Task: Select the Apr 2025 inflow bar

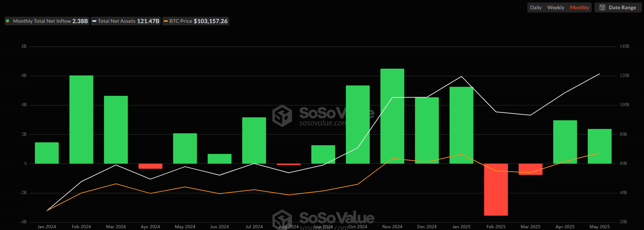Action: (x=565, y=142)
